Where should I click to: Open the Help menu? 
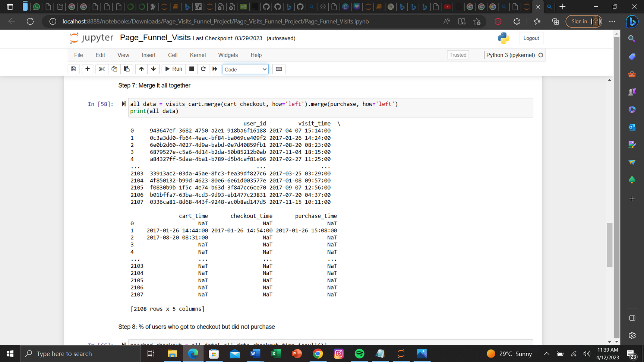tap(256, 55)
